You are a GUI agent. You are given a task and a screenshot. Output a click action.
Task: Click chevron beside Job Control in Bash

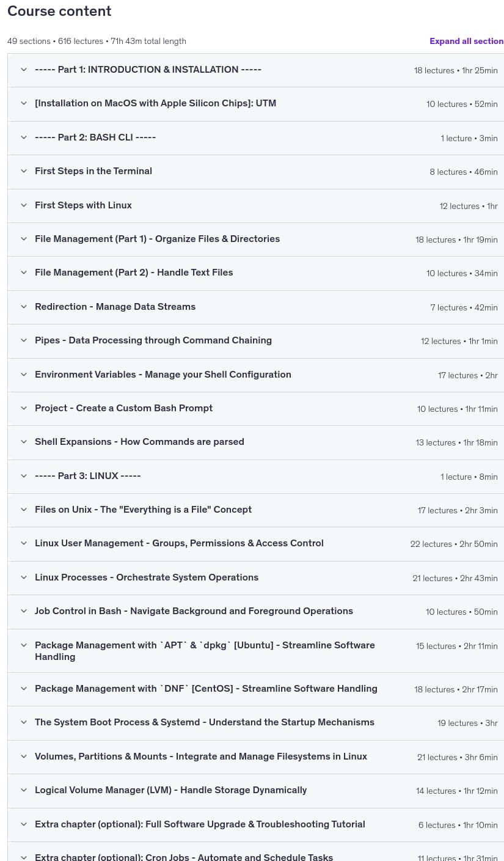[x=24, y=611]
